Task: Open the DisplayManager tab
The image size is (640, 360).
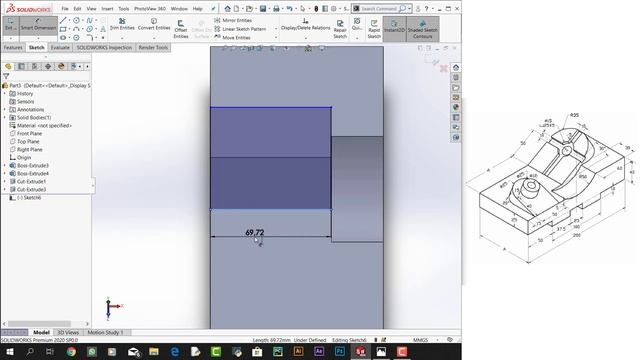Action: (61, 66)
